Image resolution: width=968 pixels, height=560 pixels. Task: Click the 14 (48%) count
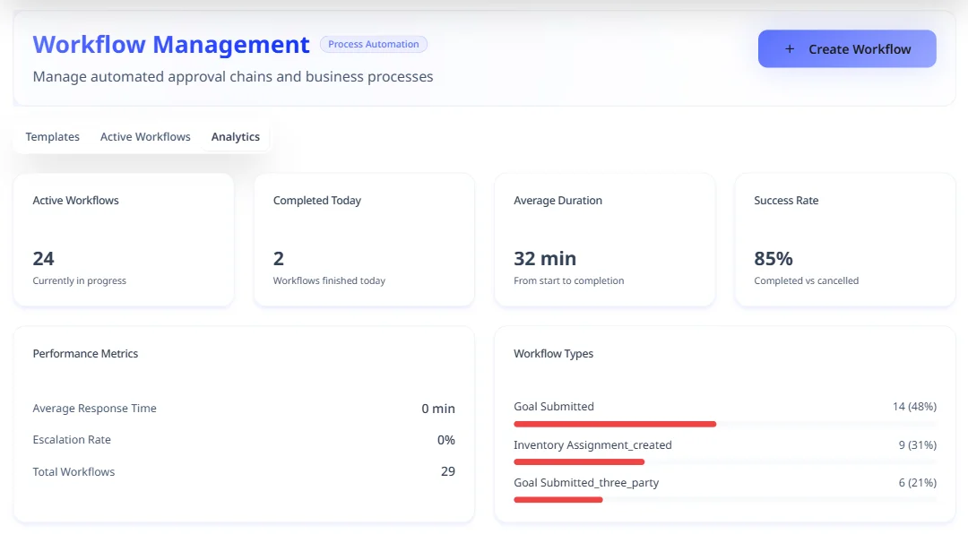pos(914,406)
